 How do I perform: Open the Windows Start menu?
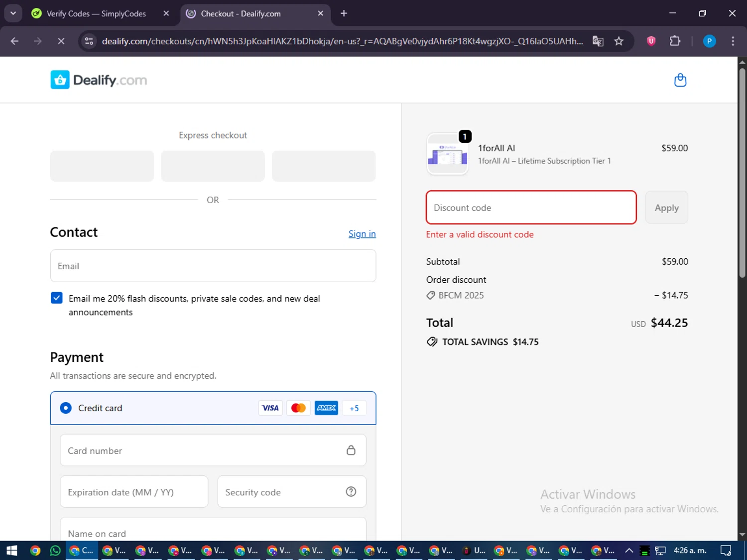tap(11, 551)
